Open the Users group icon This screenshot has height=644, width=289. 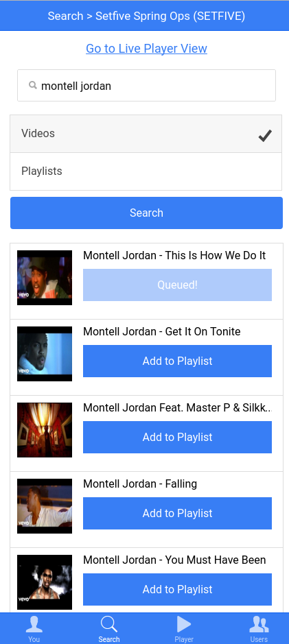259,624
